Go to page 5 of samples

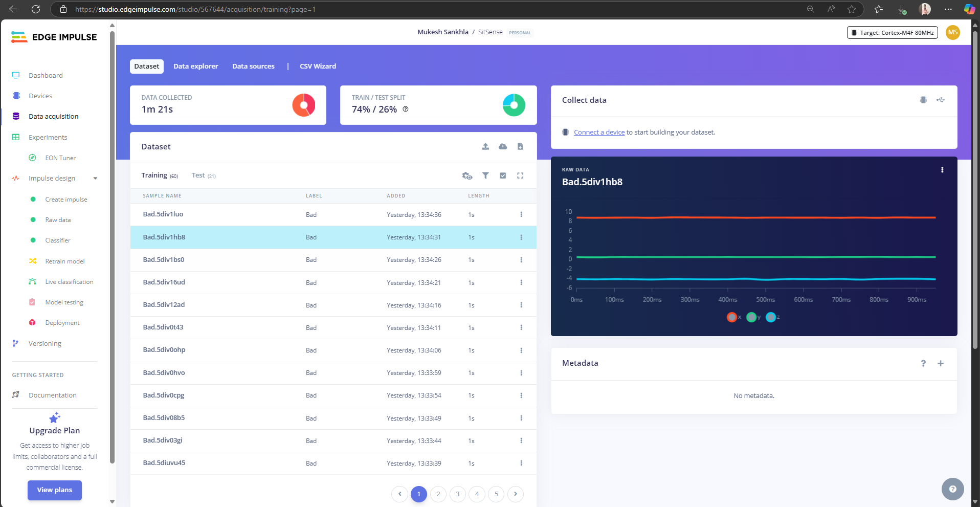tap(496, 494)
